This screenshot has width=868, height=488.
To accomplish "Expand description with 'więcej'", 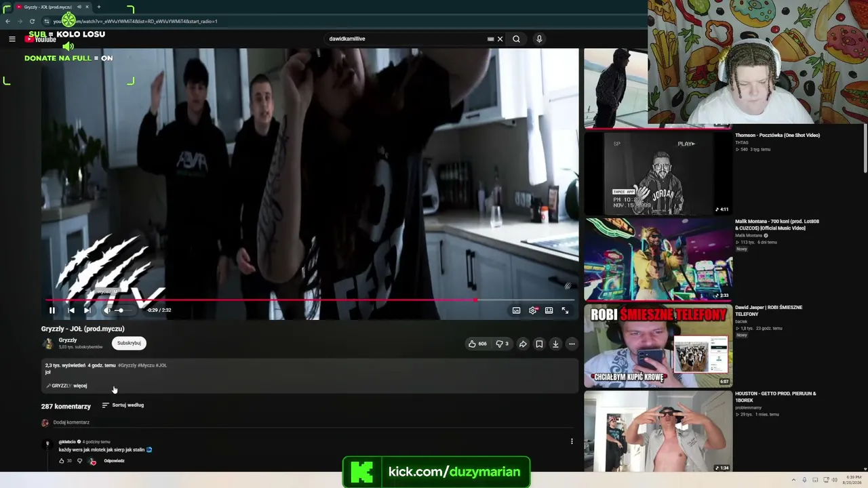I will (80, 386).
